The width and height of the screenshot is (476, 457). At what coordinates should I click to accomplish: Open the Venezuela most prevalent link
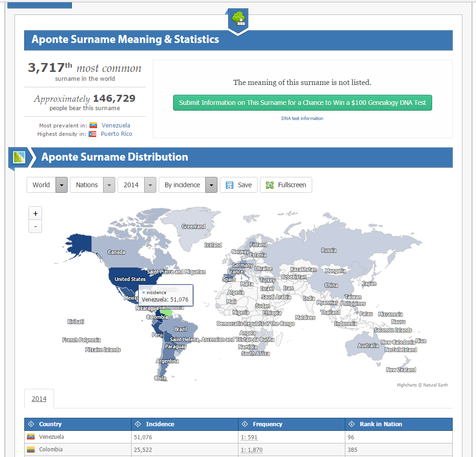point(116,126)
